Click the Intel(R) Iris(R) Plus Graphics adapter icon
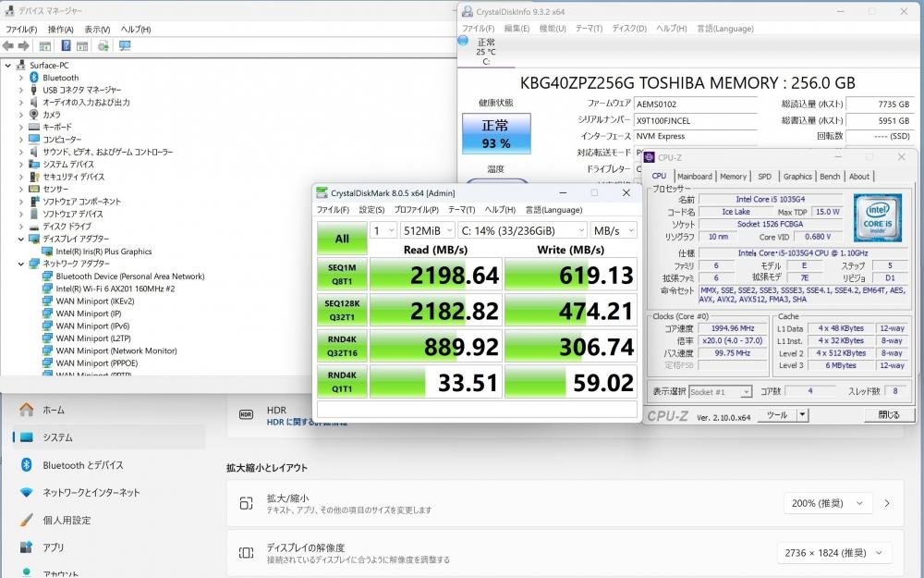This screenshot has width=924, height=578. [x=47, y=252]
